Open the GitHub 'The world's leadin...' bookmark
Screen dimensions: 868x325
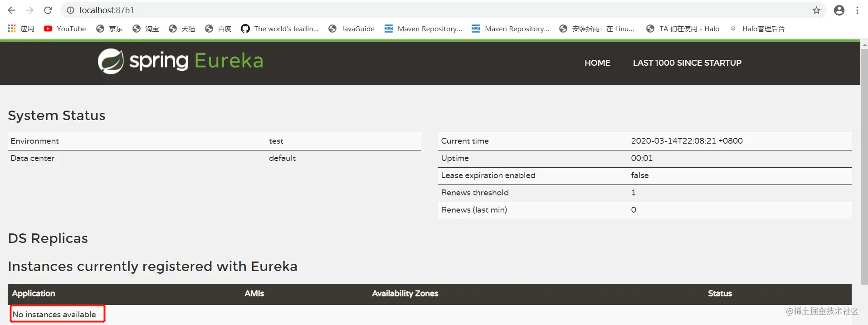(280, 29)
